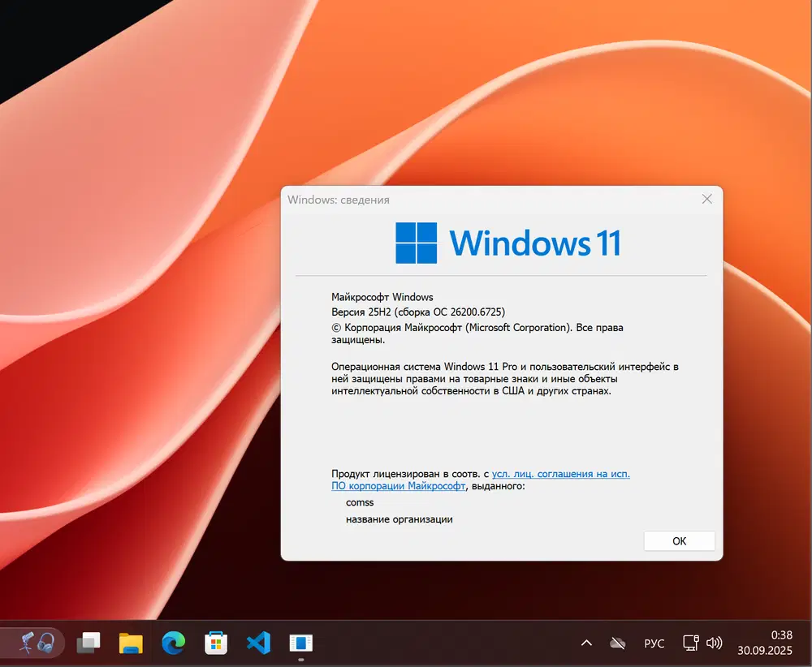
Task: Click the 'ПО корпорации Майкрософт' link
Action: 398,486
